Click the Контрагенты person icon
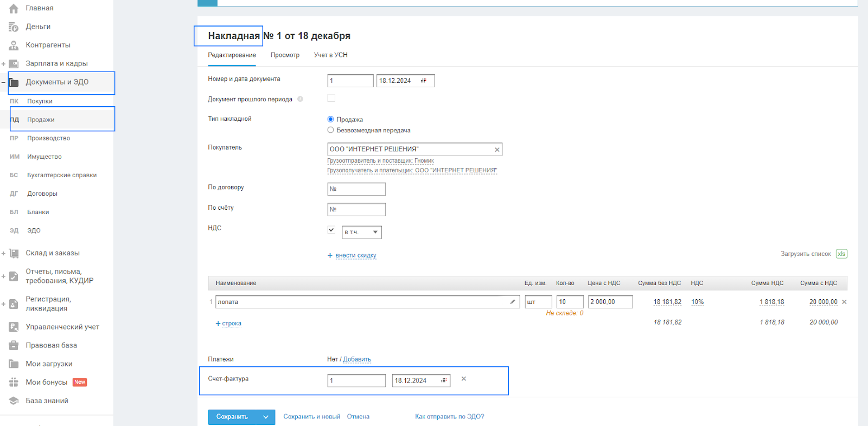 (14, 45)
